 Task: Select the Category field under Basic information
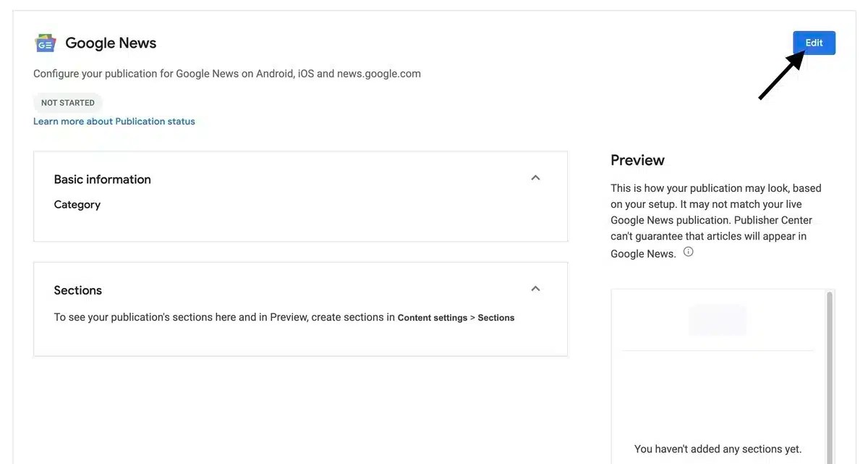coord(77,203)
